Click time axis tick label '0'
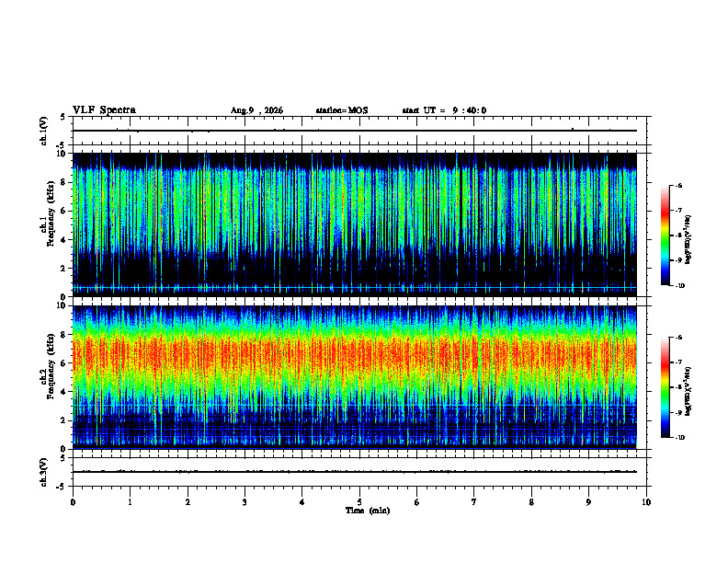Screen dimensions: 728x563 tap(73, 502)
